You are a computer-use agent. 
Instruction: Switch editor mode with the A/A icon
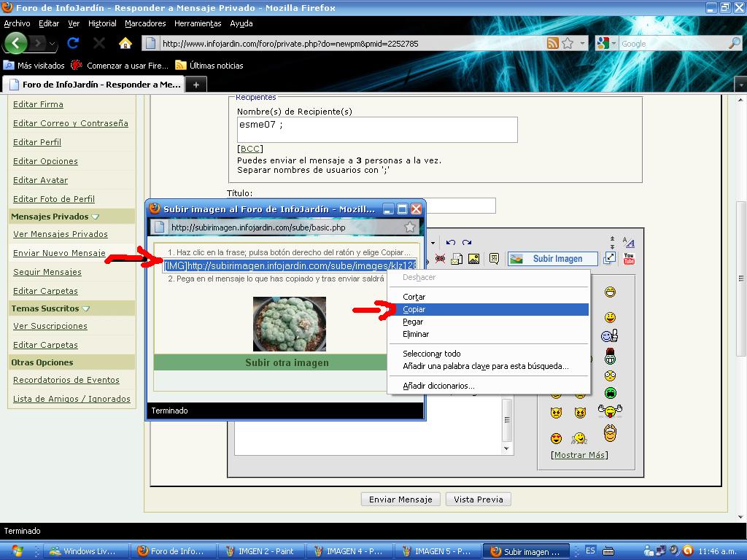pos(628,242)
